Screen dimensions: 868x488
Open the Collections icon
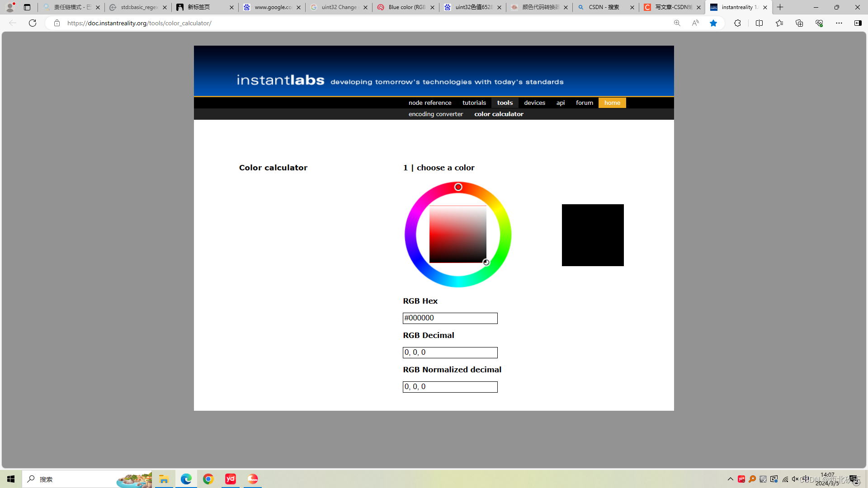tap(799, 23)
